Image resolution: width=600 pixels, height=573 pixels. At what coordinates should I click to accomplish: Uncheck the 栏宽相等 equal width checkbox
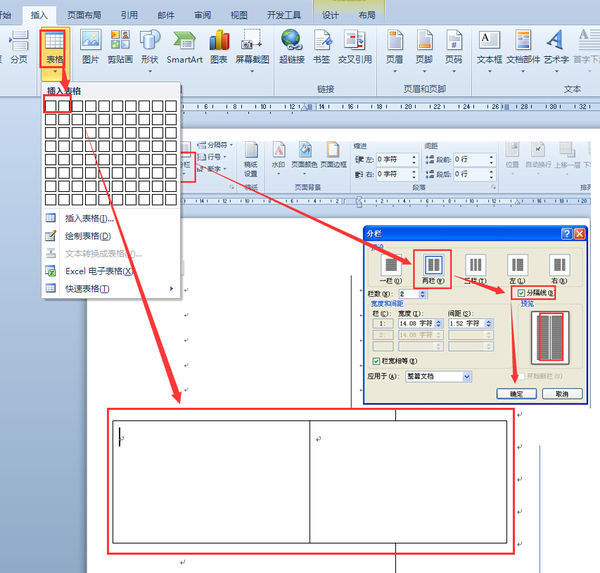(374, 360)
